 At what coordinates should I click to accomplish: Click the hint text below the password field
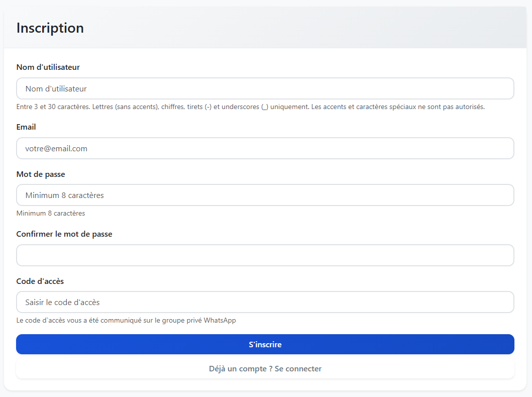coord(51,214)
